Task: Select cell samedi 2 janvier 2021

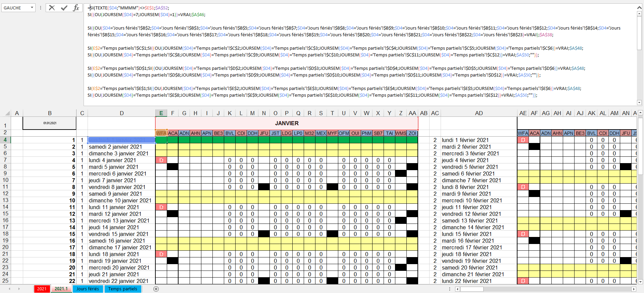Action: (121, 147)
